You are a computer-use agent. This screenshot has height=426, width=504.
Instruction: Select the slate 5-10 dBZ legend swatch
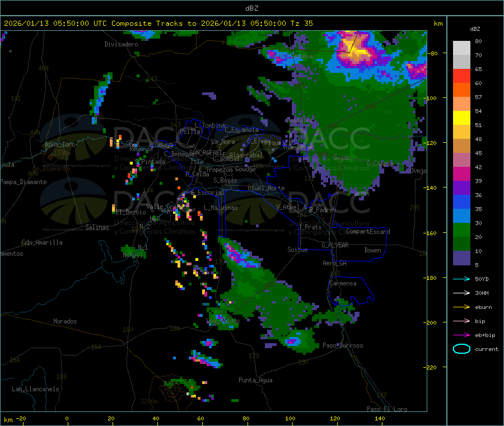click(x=461, y=258)
